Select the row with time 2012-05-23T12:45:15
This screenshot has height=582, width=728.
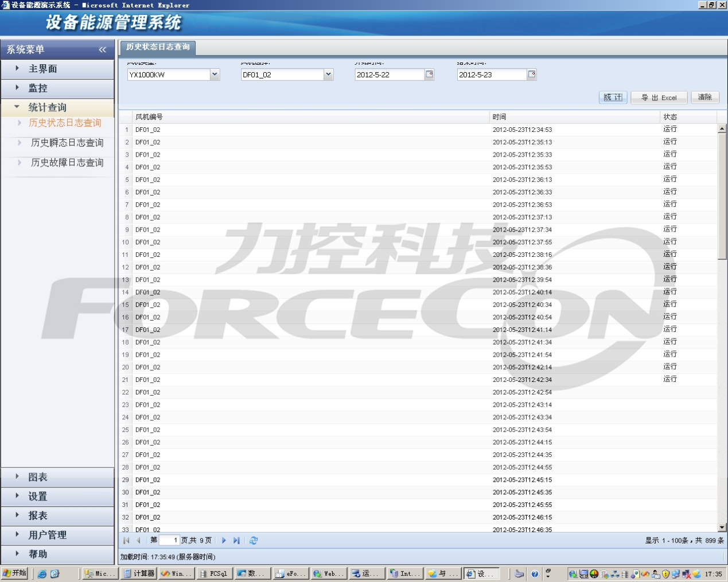(x=418, y=480)
